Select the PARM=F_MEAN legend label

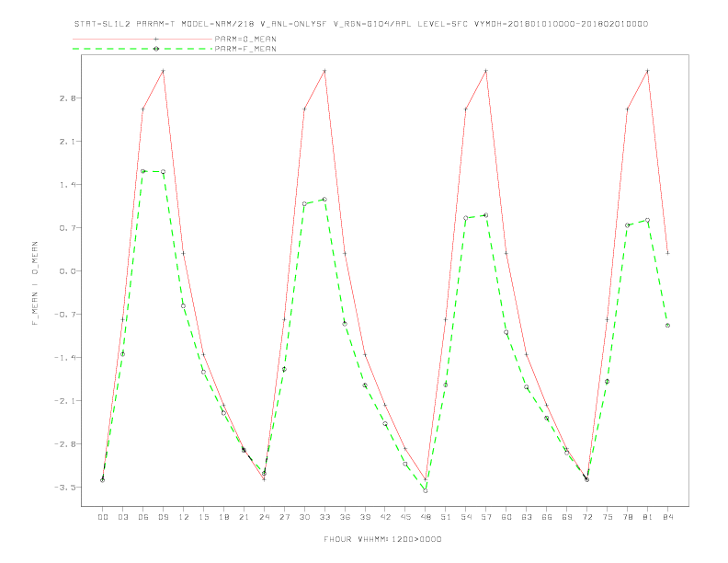coord(245,49)
